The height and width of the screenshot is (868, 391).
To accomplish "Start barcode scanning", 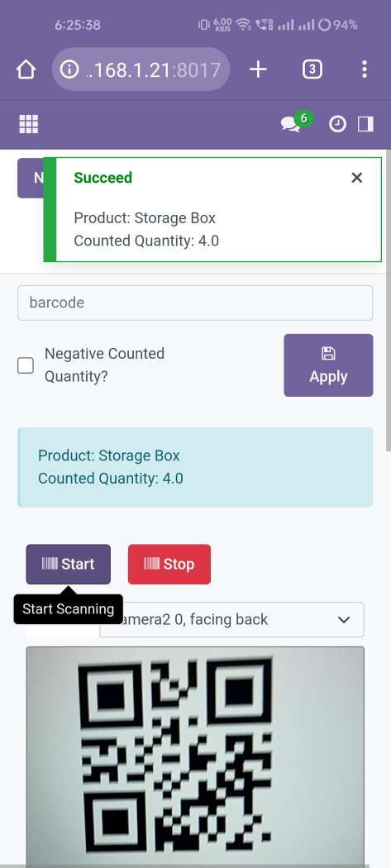I will click(68, 564).
